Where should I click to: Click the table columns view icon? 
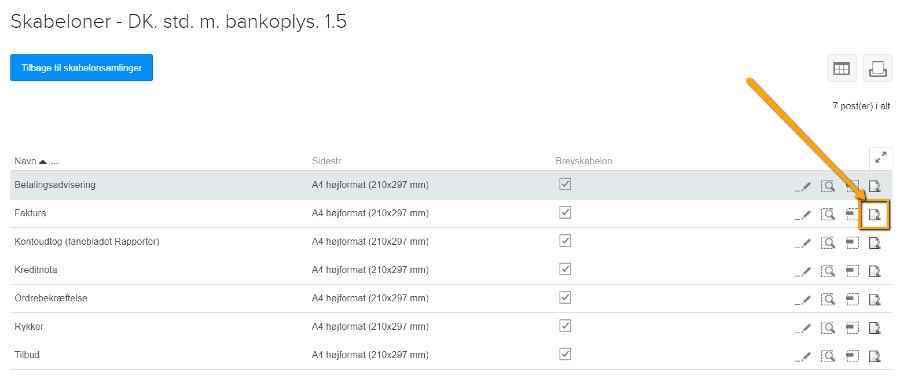pos(841,69)
